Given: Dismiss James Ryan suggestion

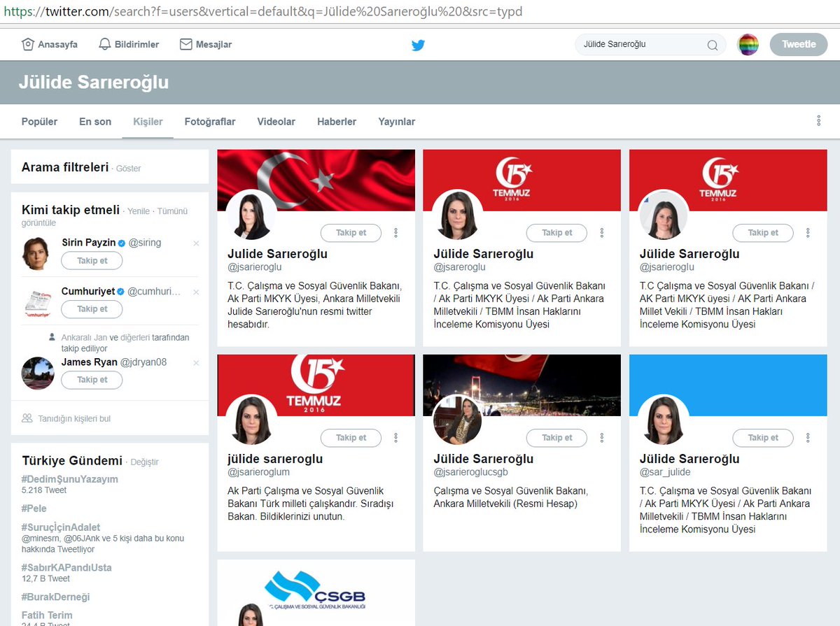Looking at the screenshot, I should tap(196, 363).
